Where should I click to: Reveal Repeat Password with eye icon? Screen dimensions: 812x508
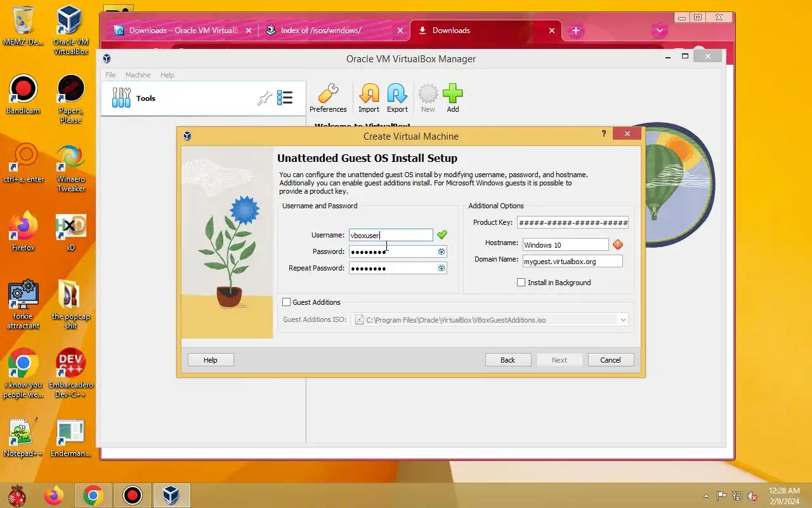pos(442,268)
